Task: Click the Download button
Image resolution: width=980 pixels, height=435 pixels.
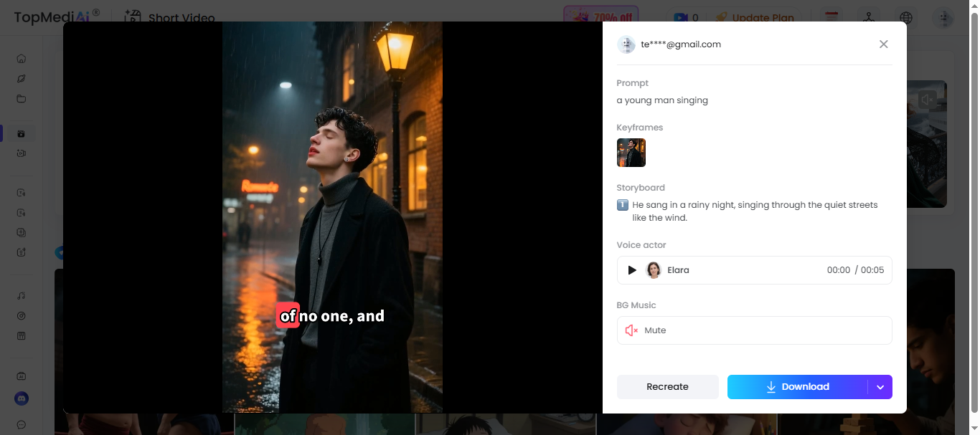Action: point(797,387)
